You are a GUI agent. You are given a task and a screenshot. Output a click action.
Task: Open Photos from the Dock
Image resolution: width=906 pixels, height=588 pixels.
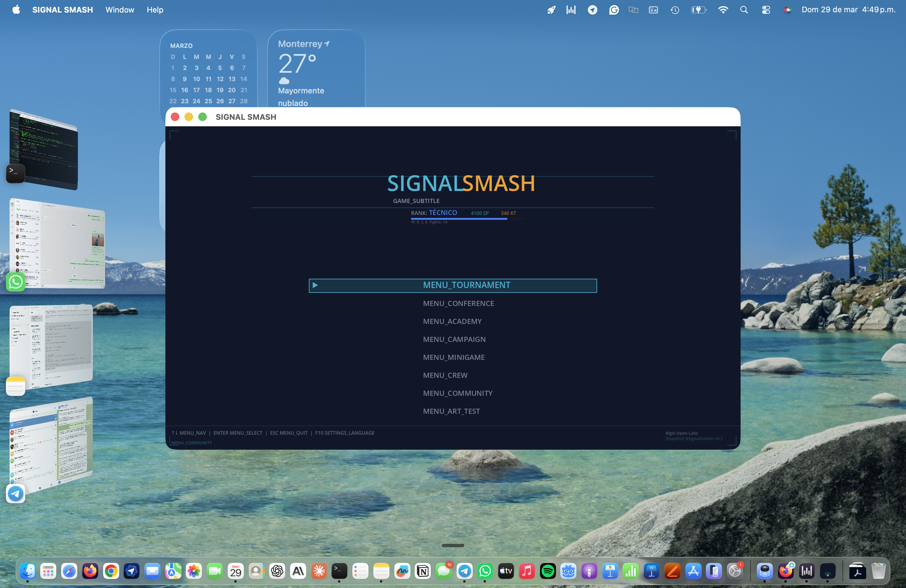194,571
